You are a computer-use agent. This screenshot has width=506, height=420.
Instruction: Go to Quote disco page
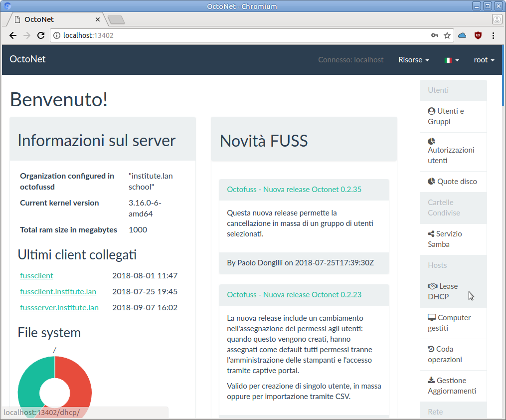[453, 182]
